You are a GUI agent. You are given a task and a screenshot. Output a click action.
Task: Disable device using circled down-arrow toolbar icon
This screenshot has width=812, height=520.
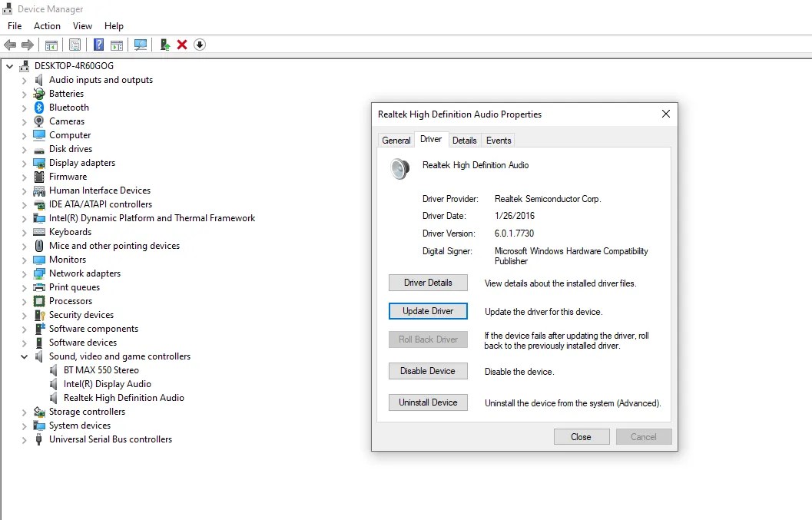(199, 45)
